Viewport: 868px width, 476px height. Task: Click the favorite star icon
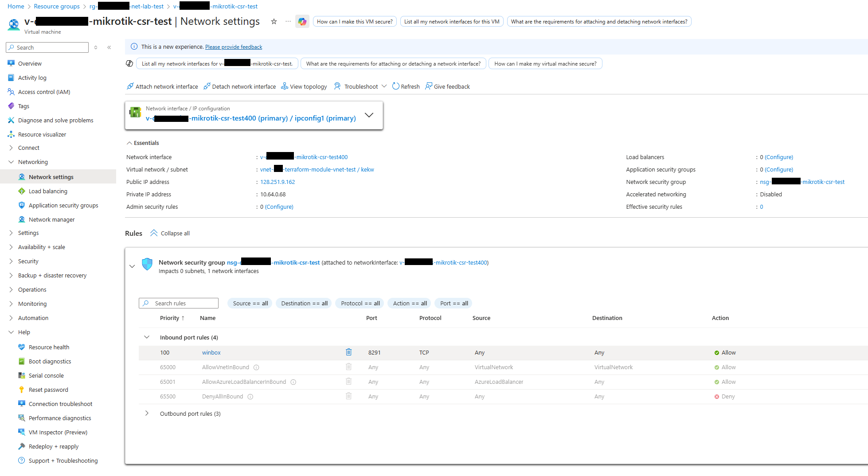tap(274, 21)
